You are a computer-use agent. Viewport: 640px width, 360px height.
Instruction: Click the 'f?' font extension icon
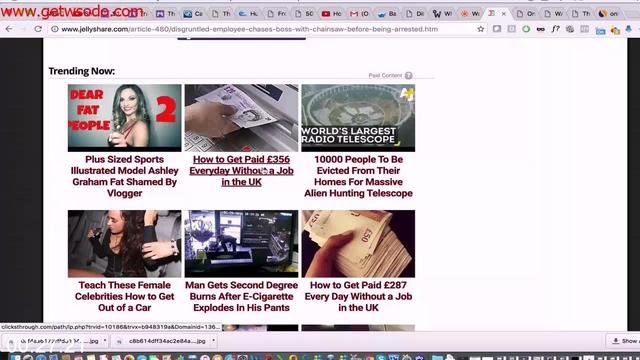555,29
